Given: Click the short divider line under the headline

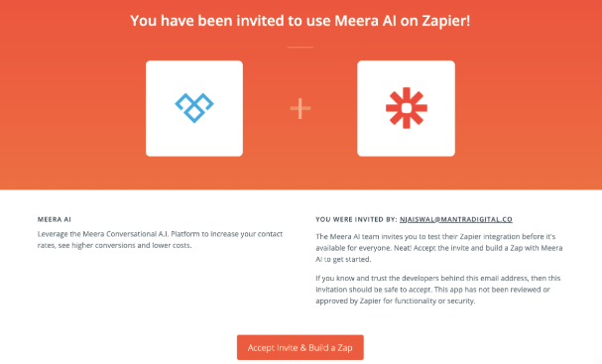Looking at the screenshot, I should 301,47.
